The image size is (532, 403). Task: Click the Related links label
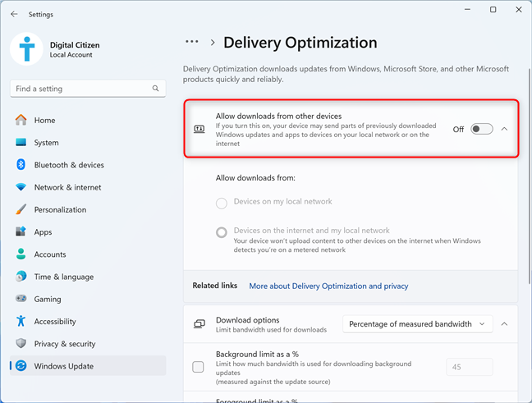click(x=215, y=286)
